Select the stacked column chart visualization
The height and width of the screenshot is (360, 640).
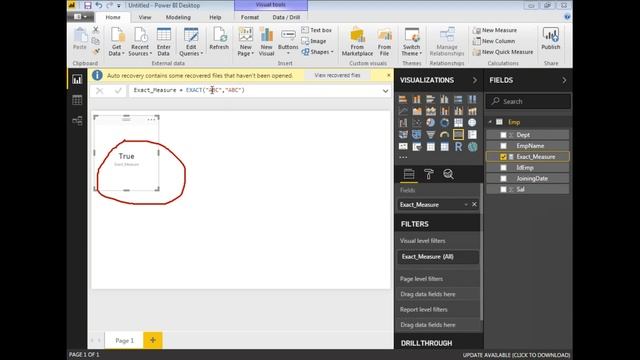pyautogui.click(x=417, y=99)
